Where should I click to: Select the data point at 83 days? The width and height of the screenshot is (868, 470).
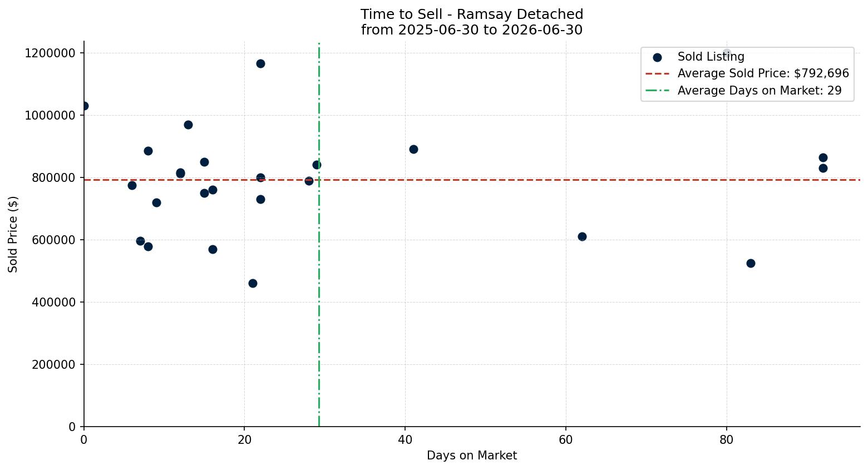(751, 263)
